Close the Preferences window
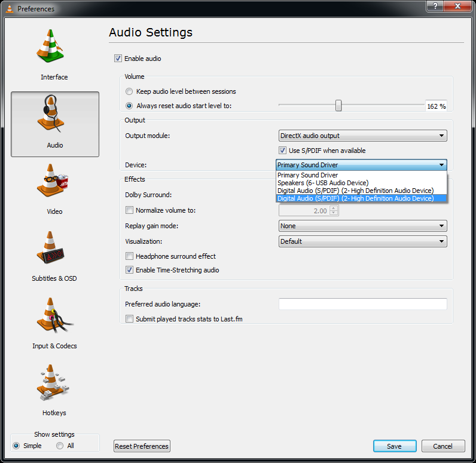The image size is (476, 463). pyautogui.click(x=458, y=6)
